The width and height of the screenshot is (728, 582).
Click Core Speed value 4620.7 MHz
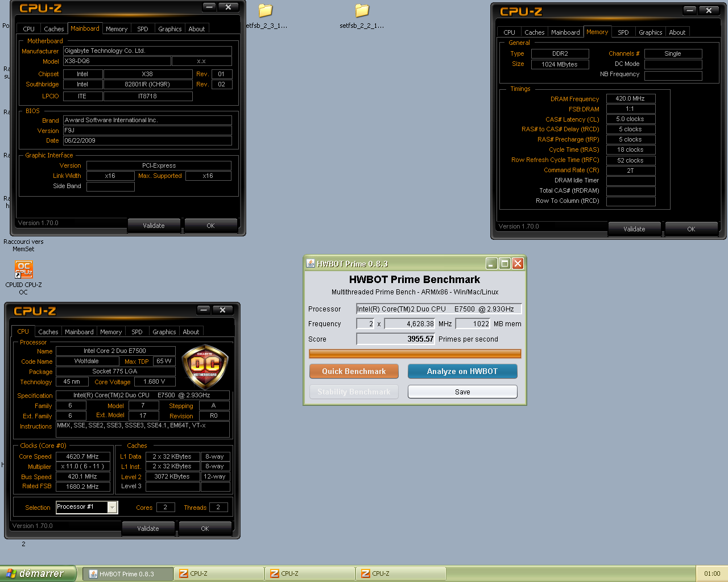[x=82, y=456]
